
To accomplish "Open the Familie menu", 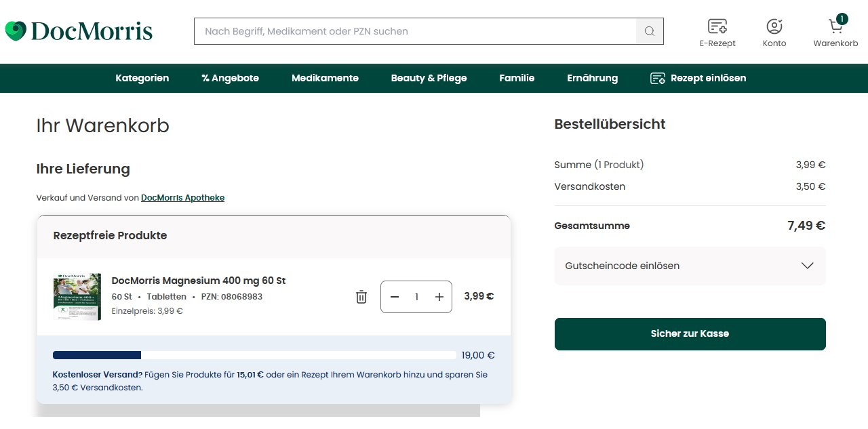I will pyautogui.click(x=517, y=78).
